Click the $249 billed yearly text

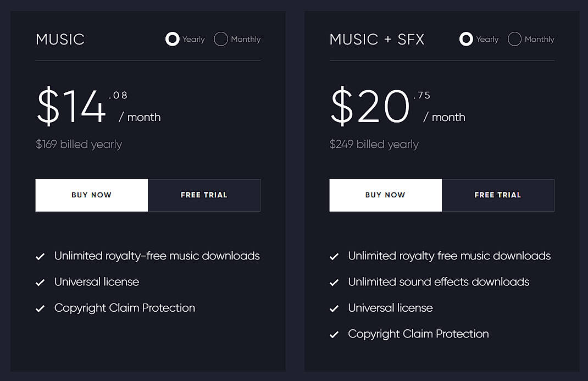[x=374, y=144]
